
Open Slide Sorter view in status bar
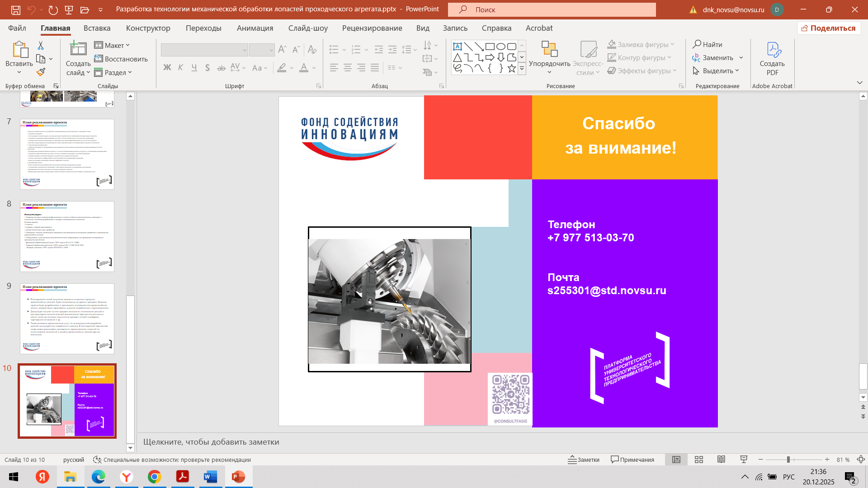tap(698, 460)
